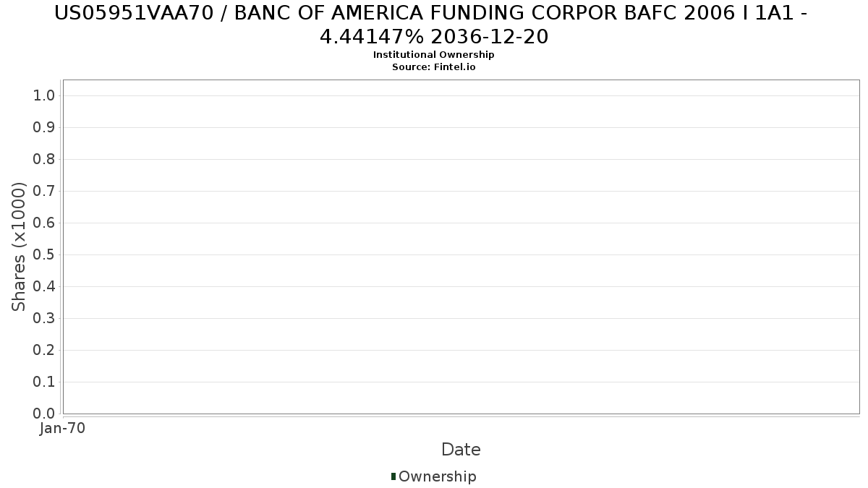Image resolution: width=868 pixels, height=488 pixels.
Task: Click the 0.8 y-axis tick label
Action: (44, 159)
